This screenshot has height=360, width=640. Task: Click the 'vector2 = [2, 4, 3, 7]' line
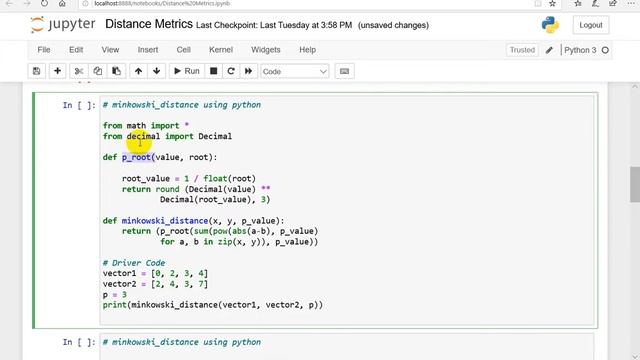155,284
